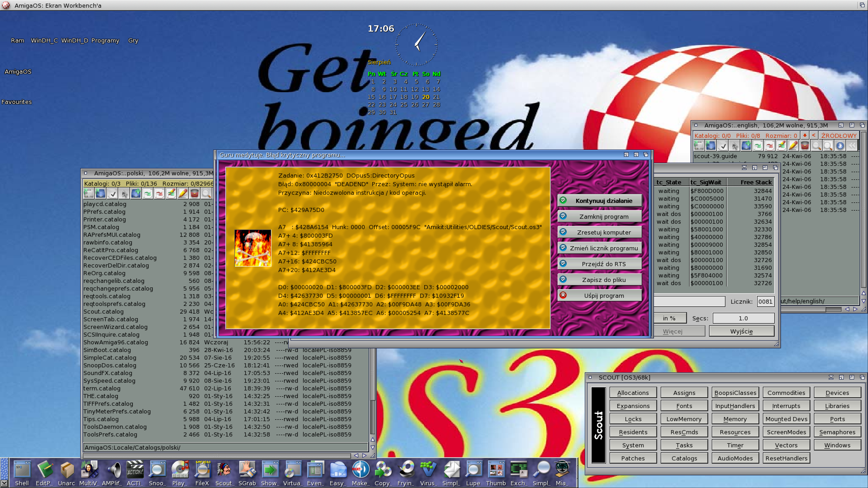Click Uśpij program button
This screenshot has height=488, width=868.
click(599, 296)
